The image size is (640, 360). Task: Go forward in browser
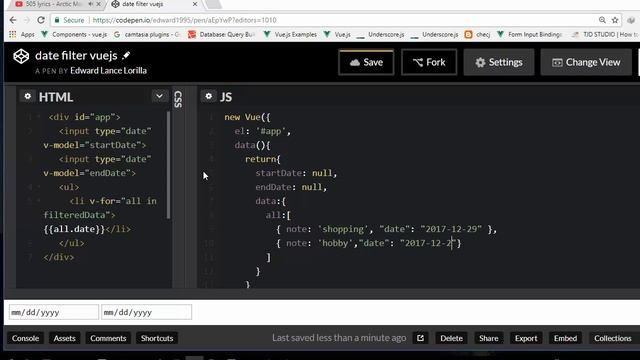click(27, 20)
